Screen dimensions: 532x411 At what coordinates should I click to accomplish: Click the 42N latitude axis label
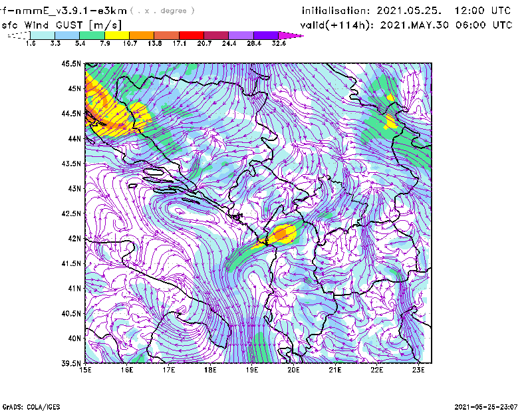(x=73, y=239)
